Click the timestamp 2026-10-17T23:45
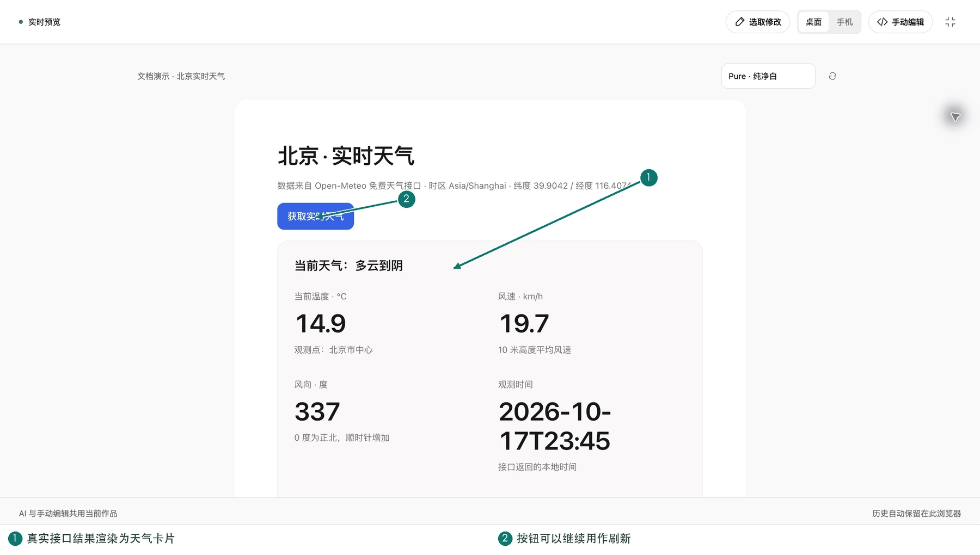The image size is (980, 555). pyautogui.click(x=555, y=426)
